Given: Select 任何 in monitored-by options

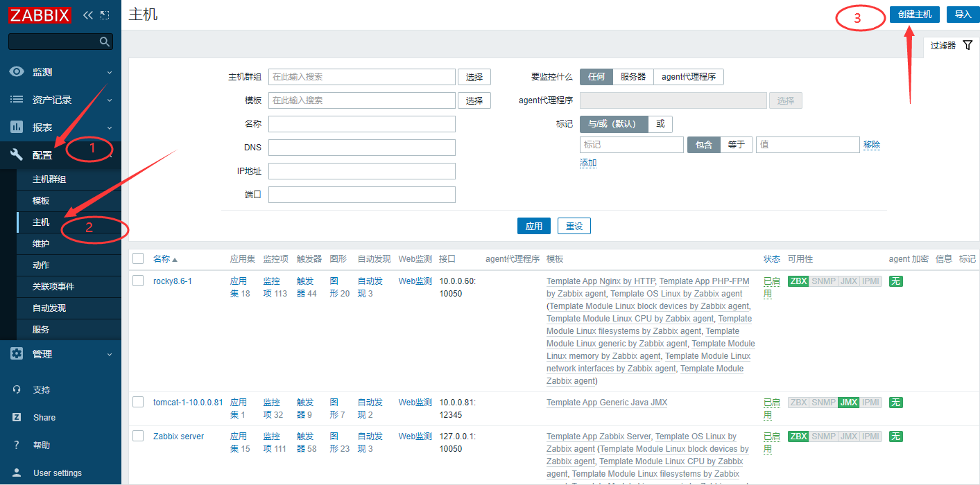Looking at the screenshot, I should [596, 77].
